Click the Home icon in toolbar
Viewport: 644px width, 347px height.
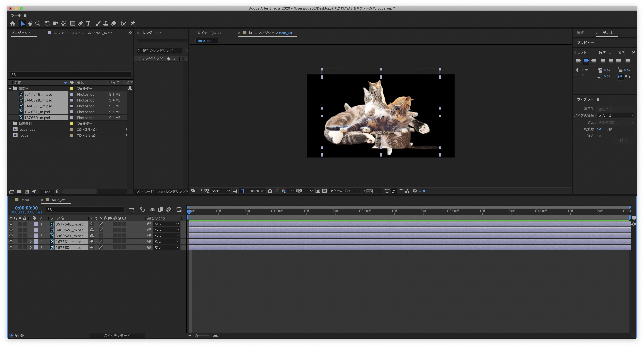pyautogui.click(x=12, y=24)
